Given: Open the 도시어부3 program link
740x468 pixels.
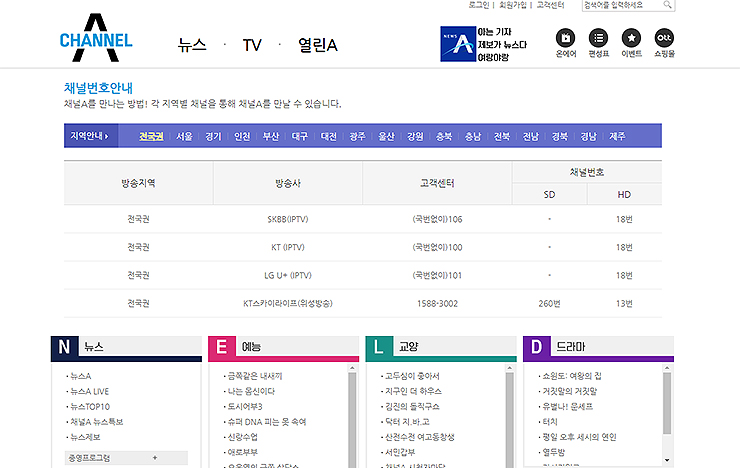Looking at the screenshot, I should (x=245, y=406).
